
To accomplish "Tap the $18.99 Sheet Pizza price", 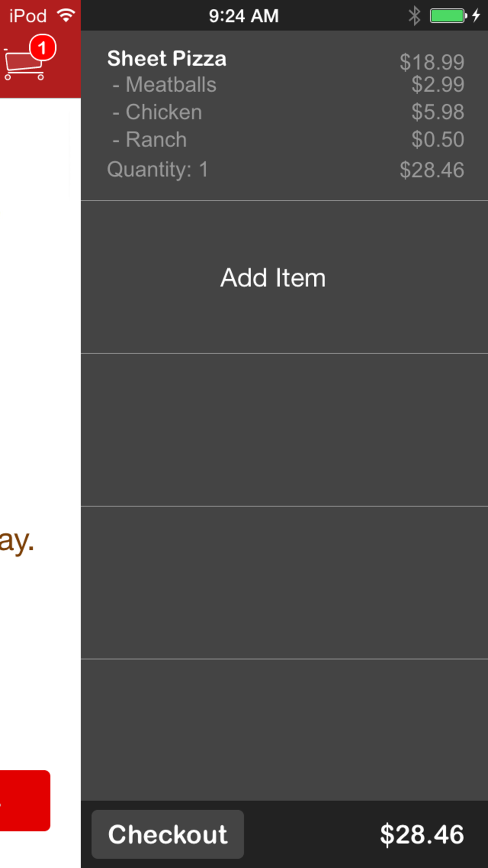I will tap(431, 62).
